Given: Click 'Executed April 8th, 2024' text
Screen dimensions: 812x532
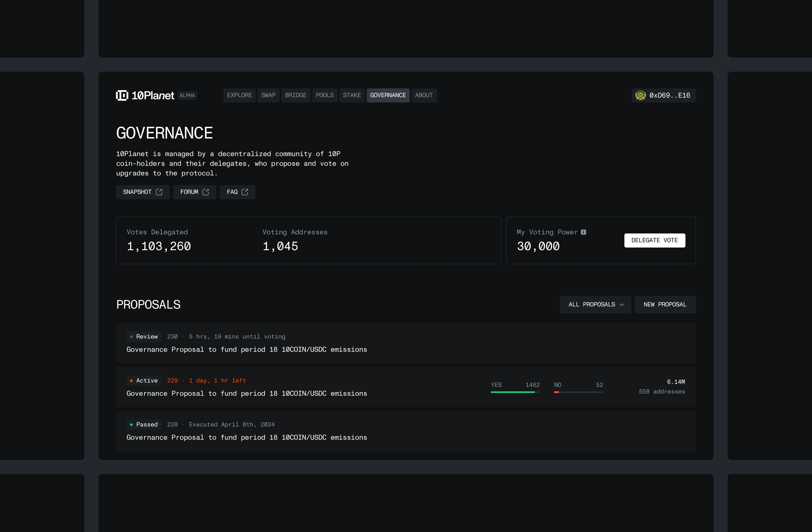Looking at the screenshot, I should coord(232,425).
